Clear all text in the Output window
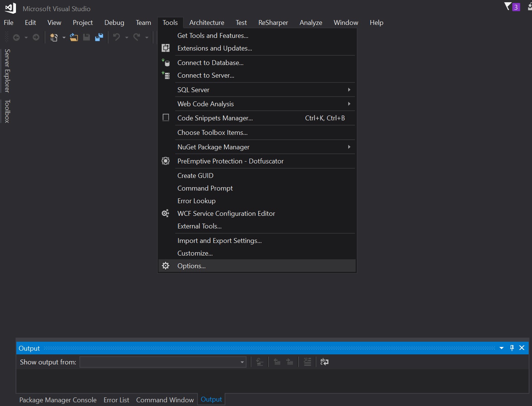The width and height of the screenshot is (532, 406). pyautogui.click(x=307, y=362)
